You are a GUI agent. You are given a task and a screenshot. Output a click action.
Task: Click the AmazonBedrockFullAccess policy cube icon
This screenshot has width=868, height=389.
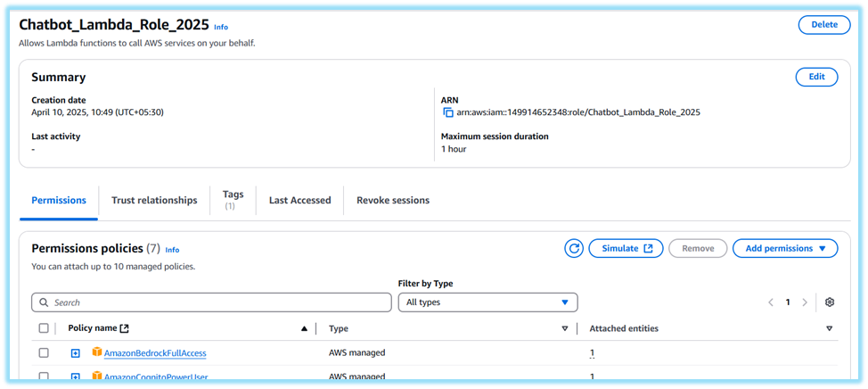click(97, 352)
